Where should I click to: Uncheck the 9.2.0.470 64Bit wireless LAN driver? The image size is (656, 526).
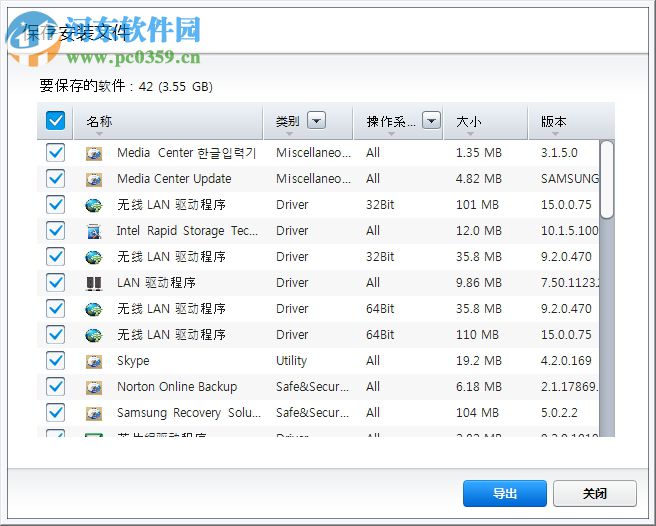[56, 308]
